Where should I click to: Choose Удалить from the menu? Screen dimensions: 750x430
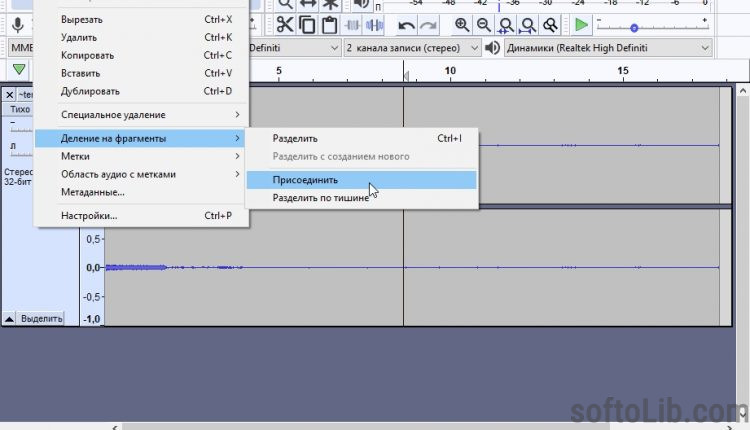(142, 37)
